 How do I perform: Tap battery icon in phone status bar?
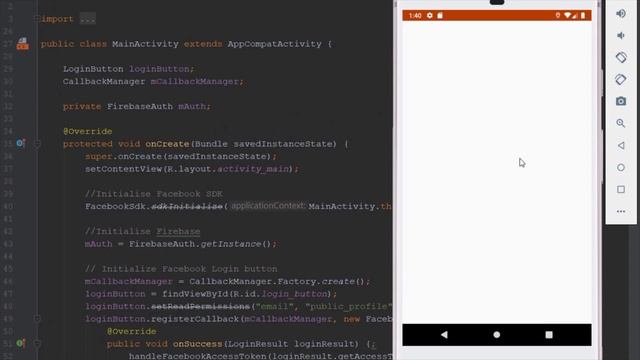583,16
